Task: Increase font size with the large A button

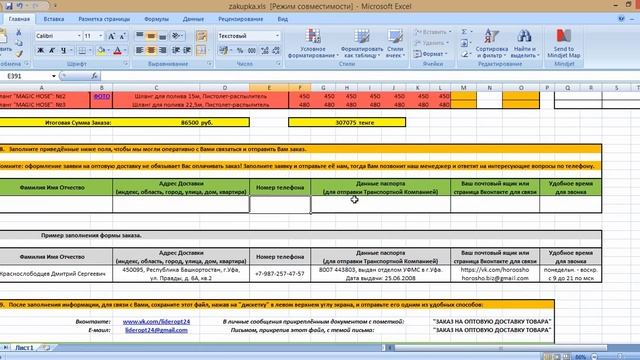Action: click(111, 36)
